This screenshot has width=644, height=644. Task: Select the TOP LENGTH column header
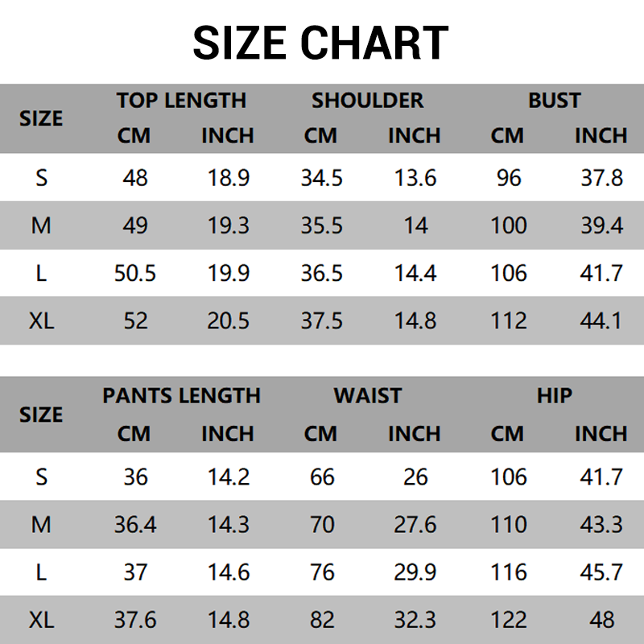pos(181,101)
